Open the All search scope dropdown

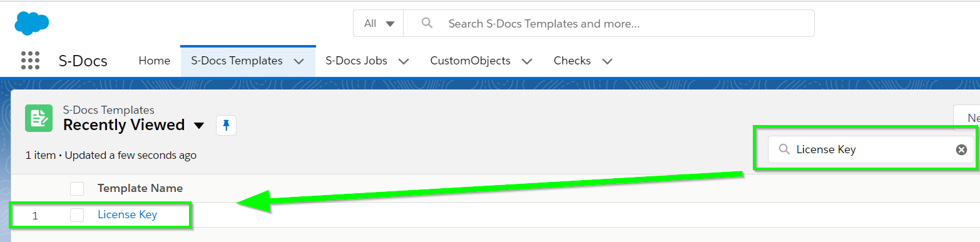click(x=379, y=23)
